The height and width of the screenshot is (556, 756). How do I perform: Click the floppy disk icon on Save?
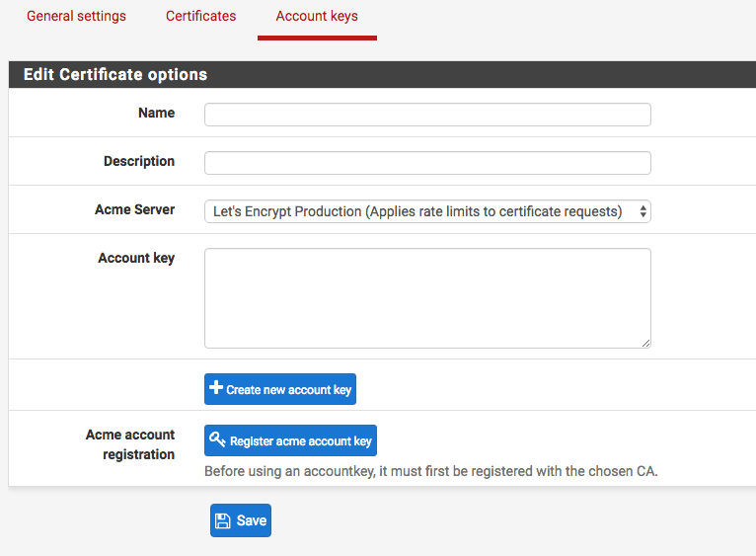coord(223,520)
